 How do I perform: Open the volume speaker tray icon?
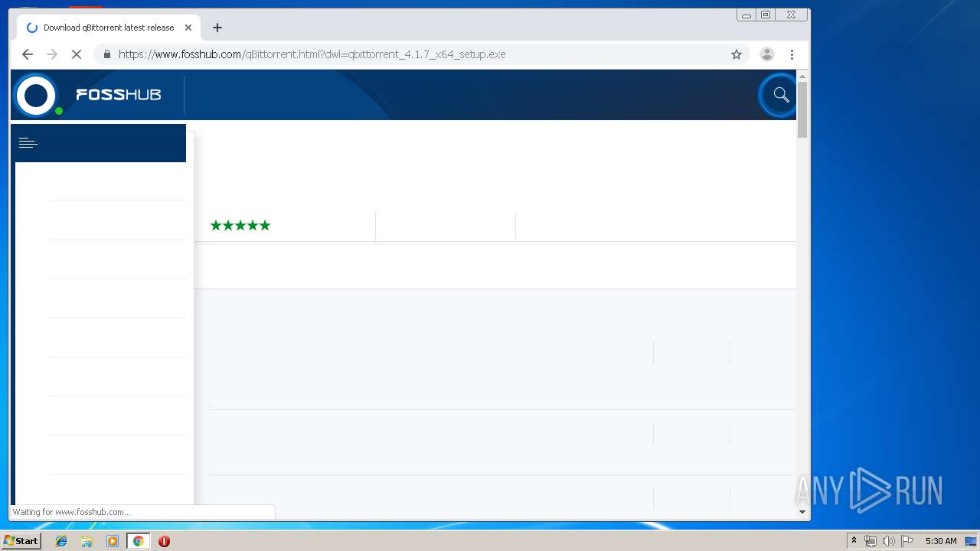[x=888, y=541]
